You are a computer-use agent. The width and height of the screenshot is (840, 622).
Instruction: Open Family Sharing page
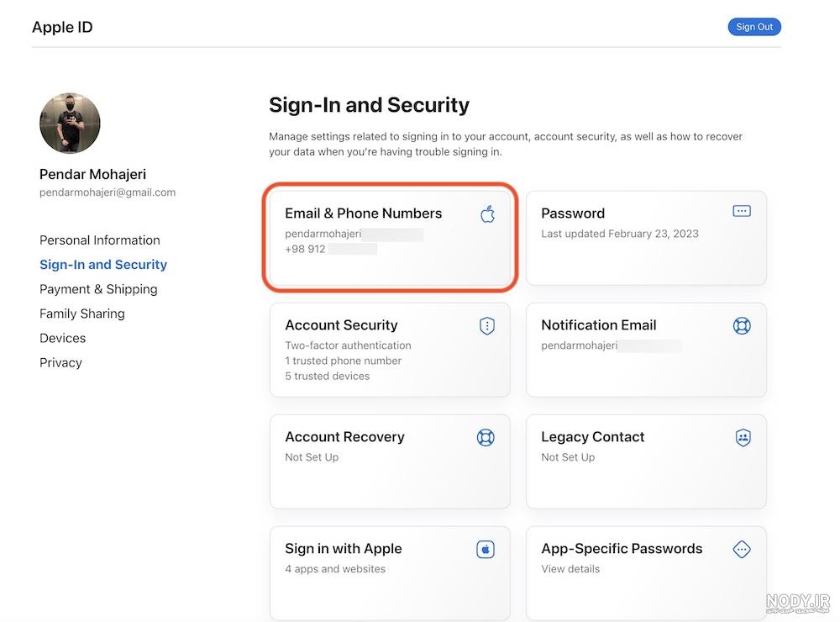coord(82,314)
